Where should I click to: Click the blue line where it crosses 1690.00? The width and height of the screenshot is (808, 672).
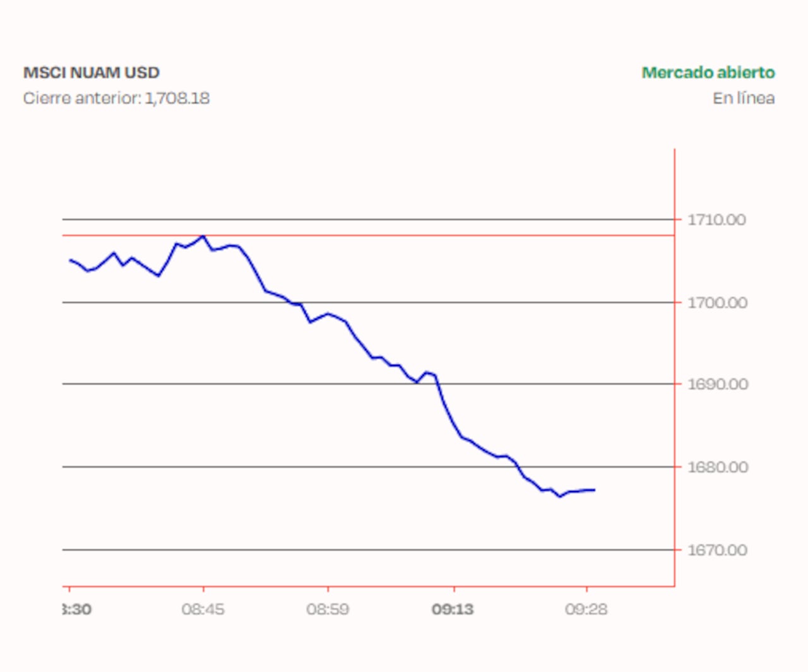click(x=417, y=382)
